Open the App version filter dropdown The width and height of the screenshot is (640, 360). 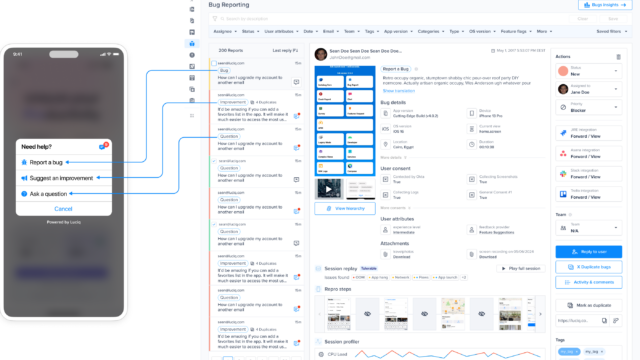coord(398,31)
